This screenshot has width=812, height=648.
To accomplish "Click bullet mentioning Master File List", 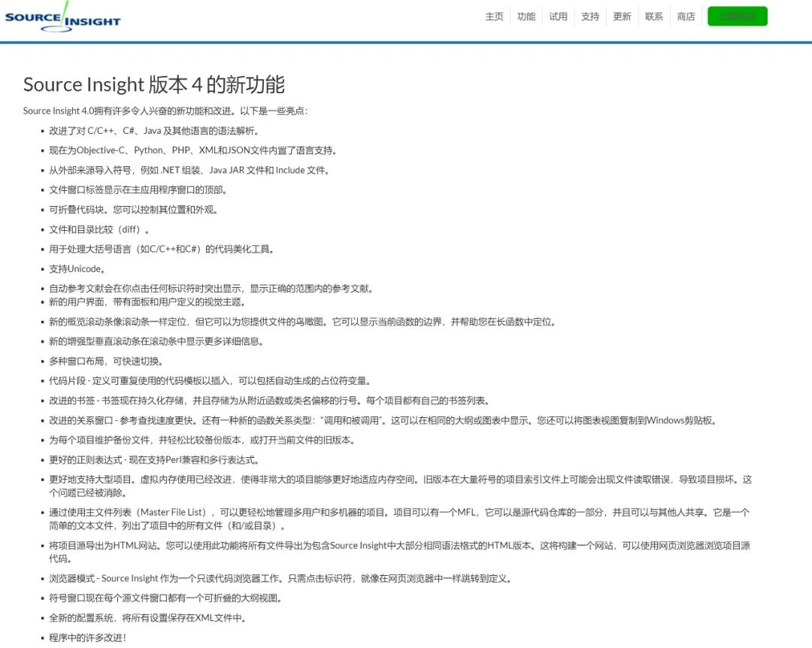I will click(x=399, y=519).
